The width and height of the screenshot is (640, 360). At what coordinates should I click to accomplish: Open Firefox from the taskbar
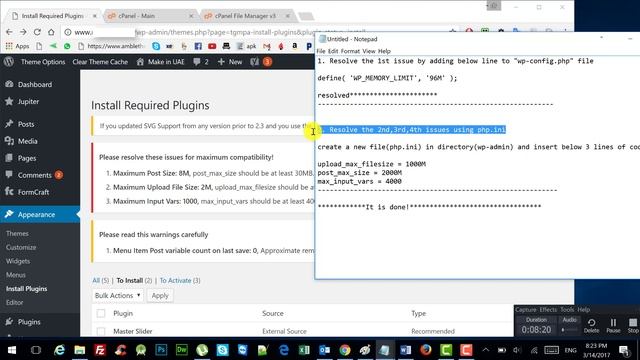[x=426, y=350]
